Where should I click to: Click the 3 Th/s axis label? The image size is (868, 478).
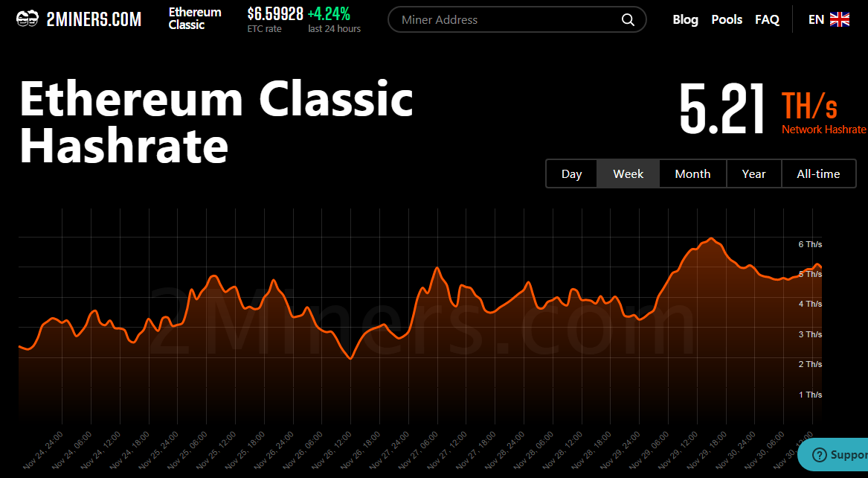pos(810,334)
